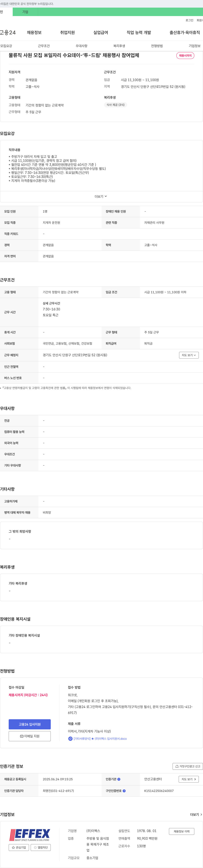This screenshot has height=868, width=203.
Task: Click the 채용시까지 badge
Action: click(x=185, y=56)
